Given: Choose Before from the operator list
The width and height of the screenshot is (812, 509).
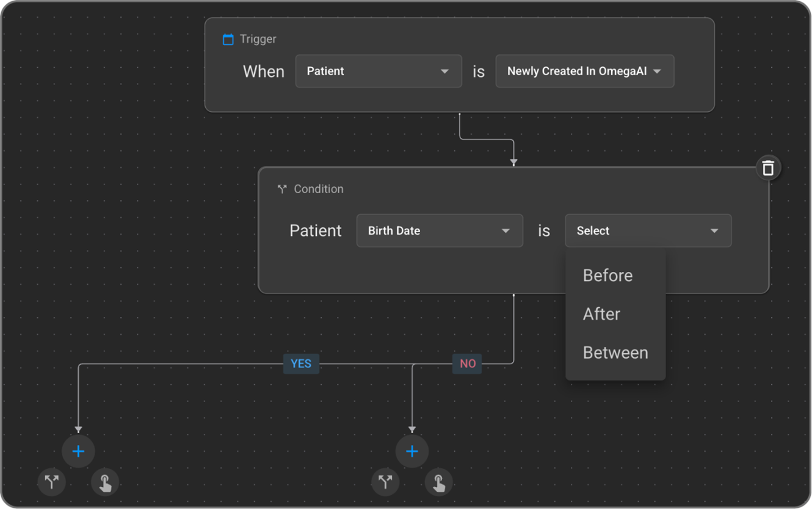Looking at the screenshot, I should click(x=608, y=276).
